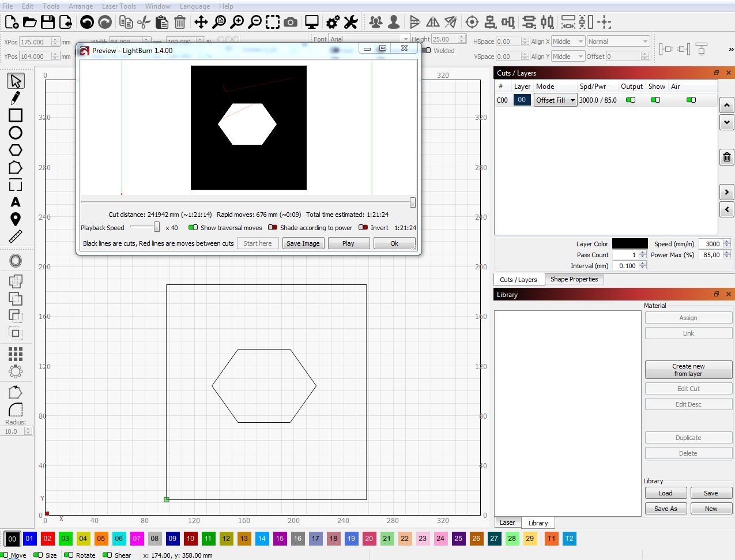
Task: Select the Measure tool
Action: tap(16, 237)
